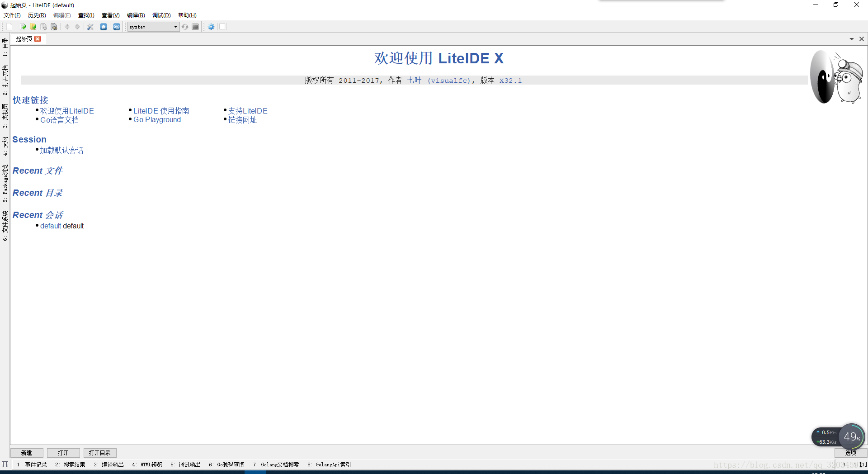Click the blue home start page icon
The height and width of the screenshot is (474, 868).
[104, 27]
